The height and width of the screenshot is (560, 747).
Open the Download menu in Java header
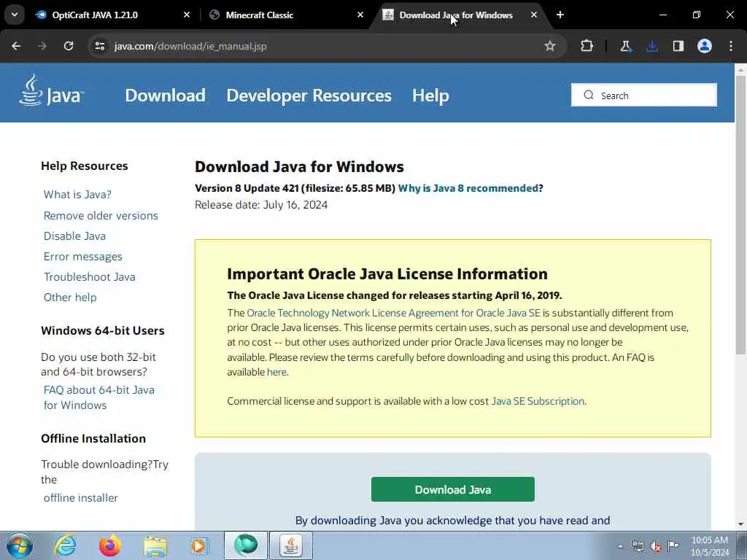166,96
